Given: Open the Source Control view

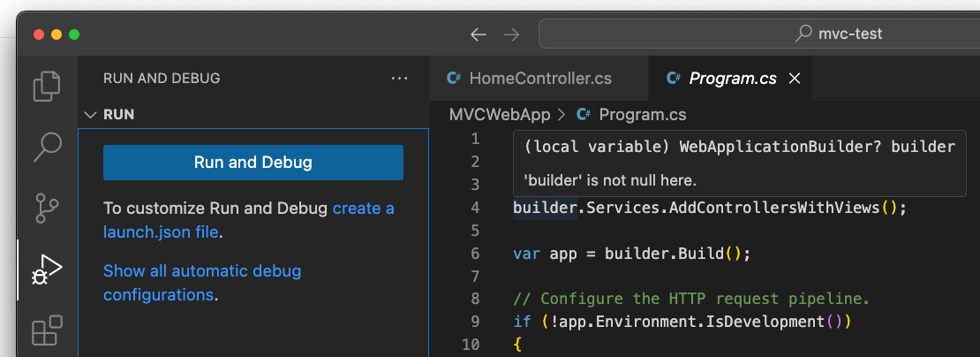Looking at the screenshot, I should pos(47,209).
